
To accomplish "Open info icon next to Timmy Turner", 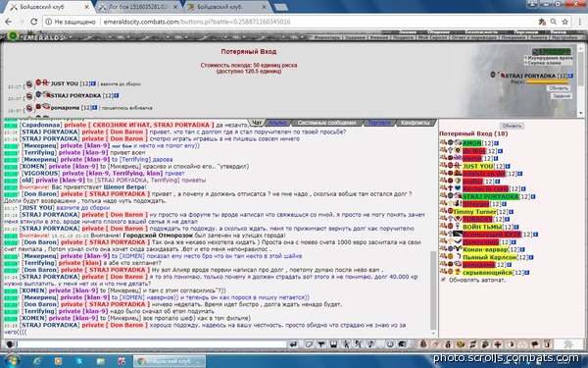I will point(511,212).
